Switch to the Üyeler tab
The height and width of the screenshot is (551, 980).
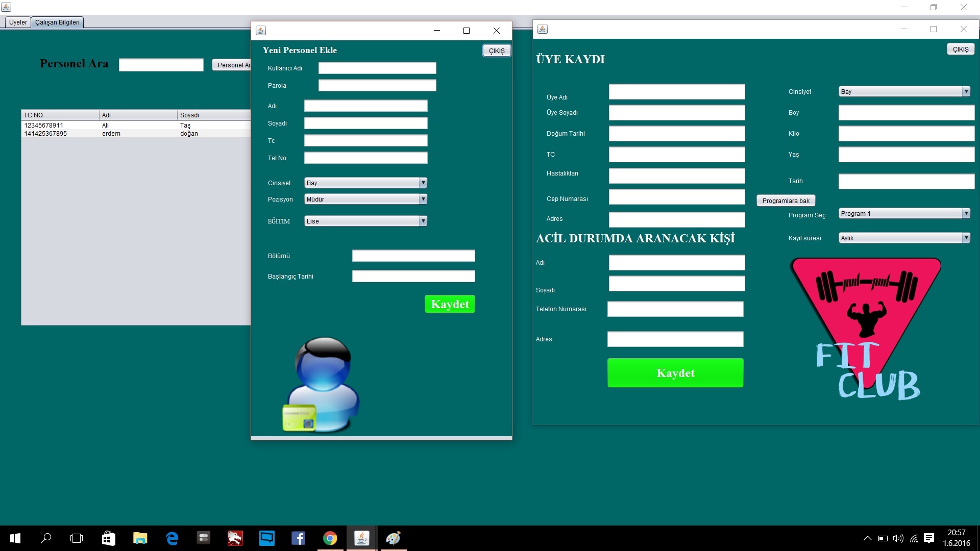pyautogui.click(x=18, y=22)
